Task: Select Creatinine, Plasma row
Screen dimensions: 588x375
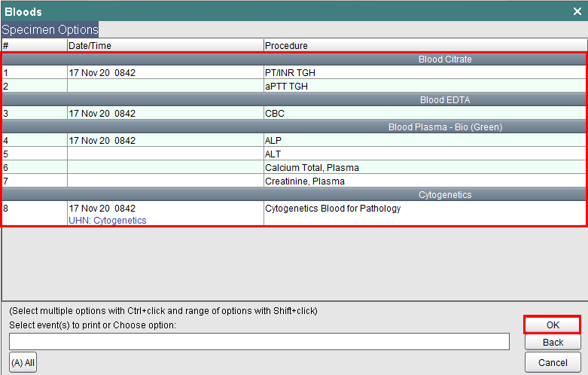Action: click(294, 181)
